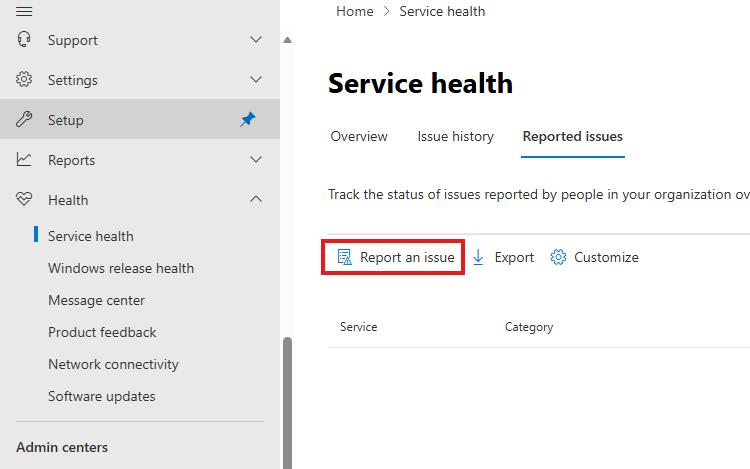The image size is (750, 469).
Task: Click Home in the breadcrumb
Action: point(354,11)
